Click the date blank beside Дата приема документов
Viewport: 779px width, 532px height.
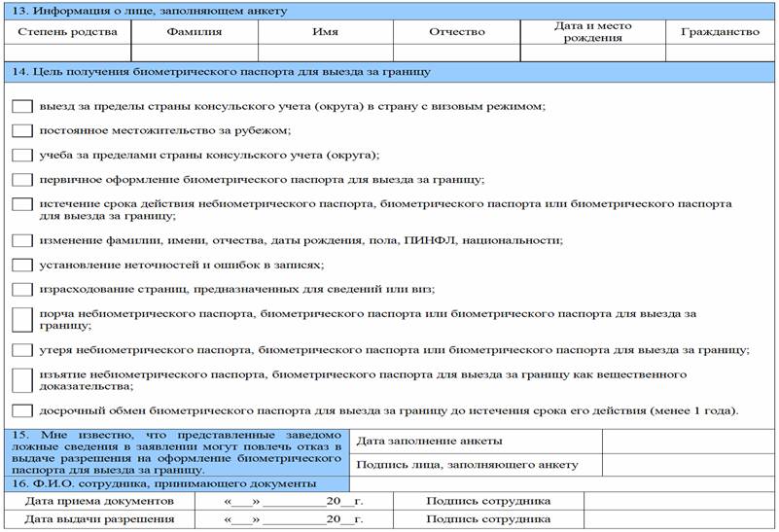pos(294,501)
